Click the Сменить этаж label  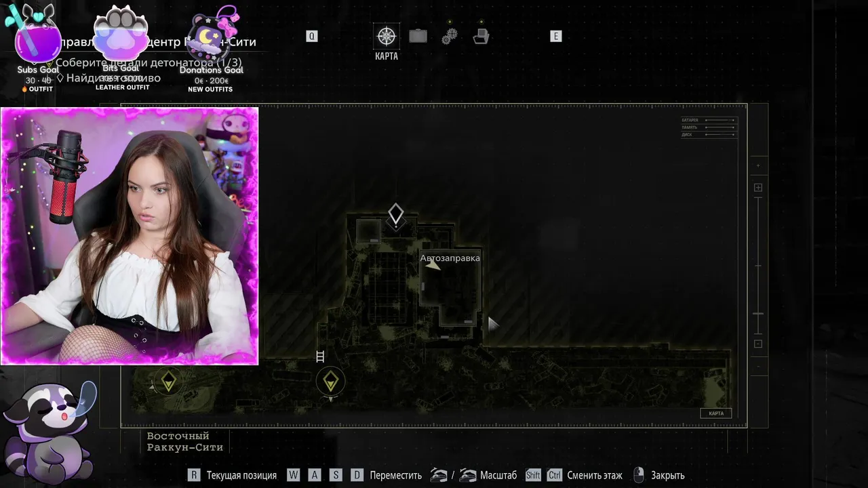click(x=595, y=476)
